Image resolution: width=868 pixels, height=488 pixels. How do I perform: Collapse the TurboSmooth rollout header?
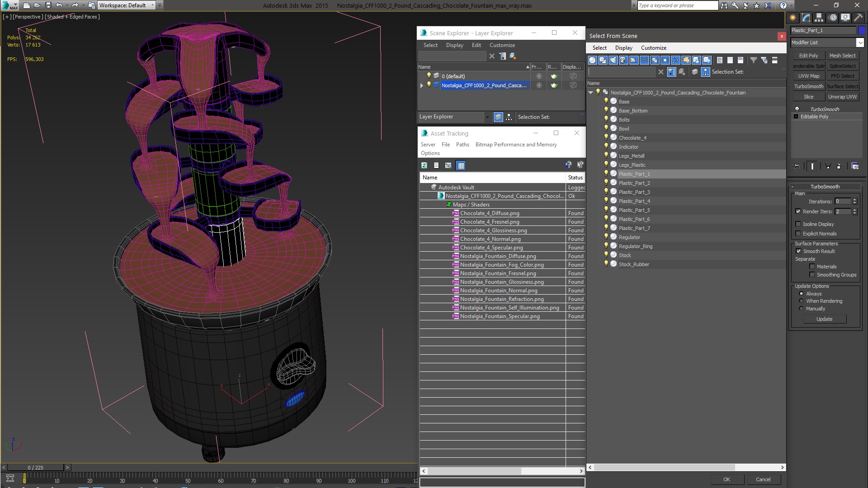825,187
